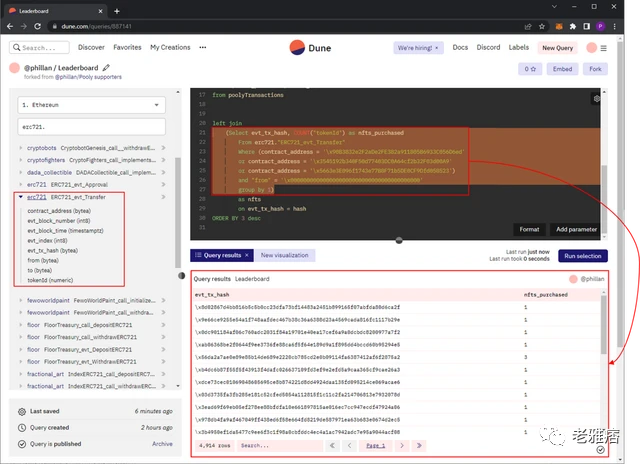The width and height of the screenshot is (640, 464).
Task: Go to the last results page
Action: [419, 445]
